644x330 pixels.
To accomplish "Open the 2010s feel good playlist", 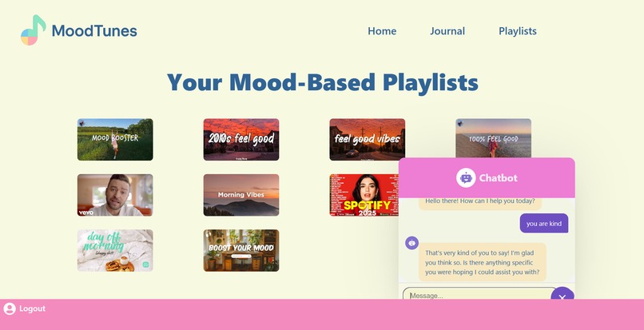I will [x=241, y=139].
